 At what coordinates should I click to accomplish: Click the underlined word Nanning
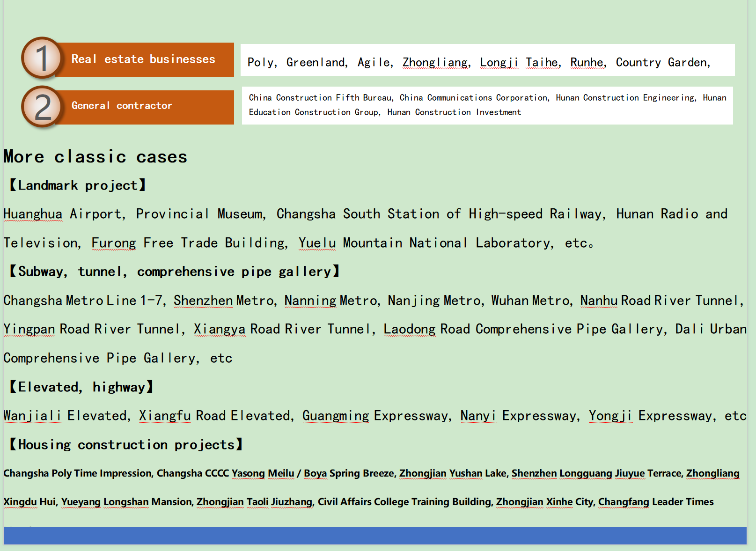click(x=310, y=301)
